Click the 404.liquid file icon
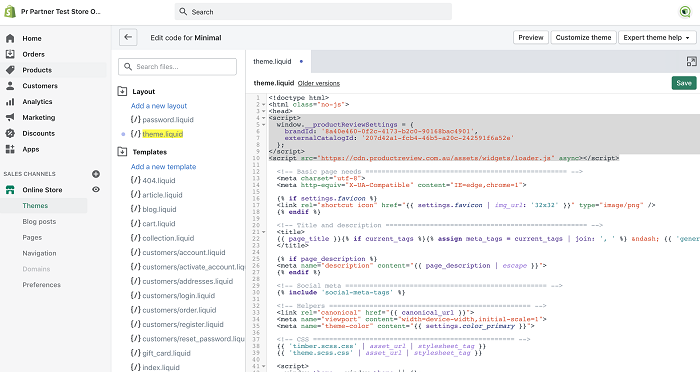This screenshot has width=700, height=372. (136, 180)
